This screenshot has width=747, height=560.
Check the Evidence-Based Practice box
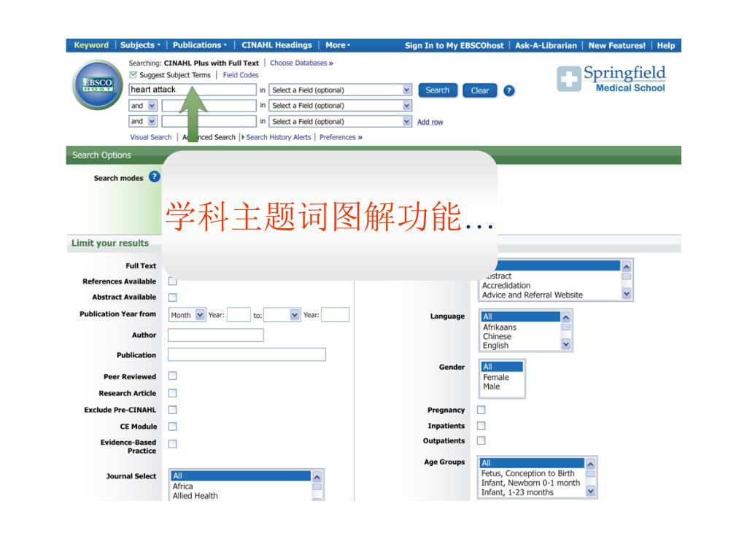172,444
